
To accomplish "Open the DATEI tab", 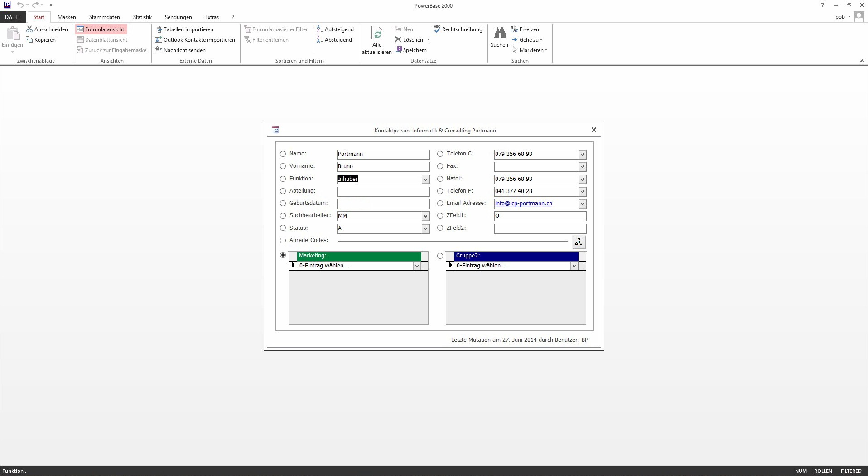I will coord(12,17).
